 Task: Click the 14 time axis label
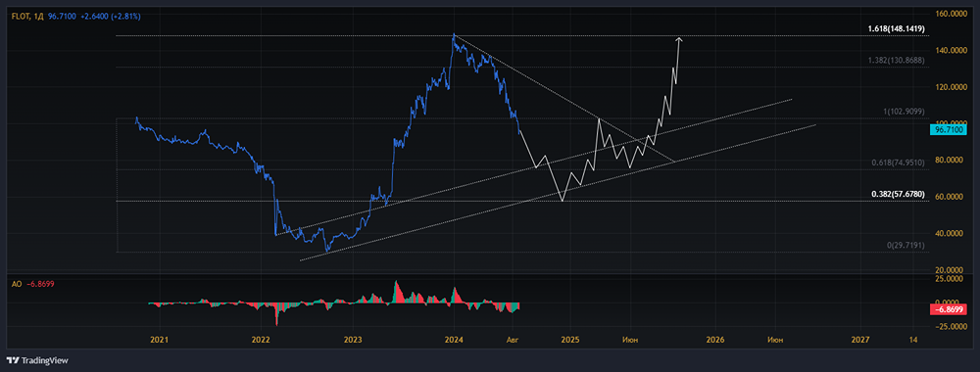(x=913, y=340)
